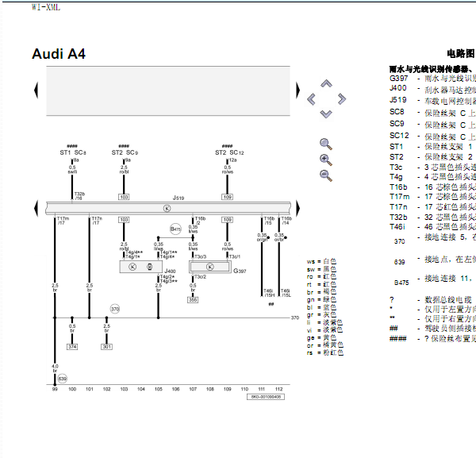Screen dimensions: 476x458
Task: Click the down chevron navigation arrow
Action: (326, 114)
